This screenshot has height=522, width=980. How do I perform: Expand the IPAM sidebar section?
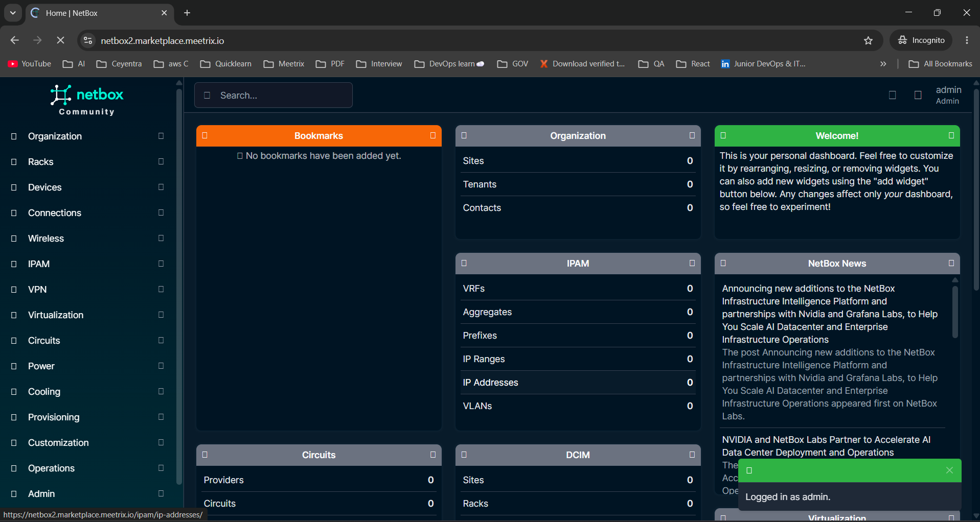click(x=161, y=264)
